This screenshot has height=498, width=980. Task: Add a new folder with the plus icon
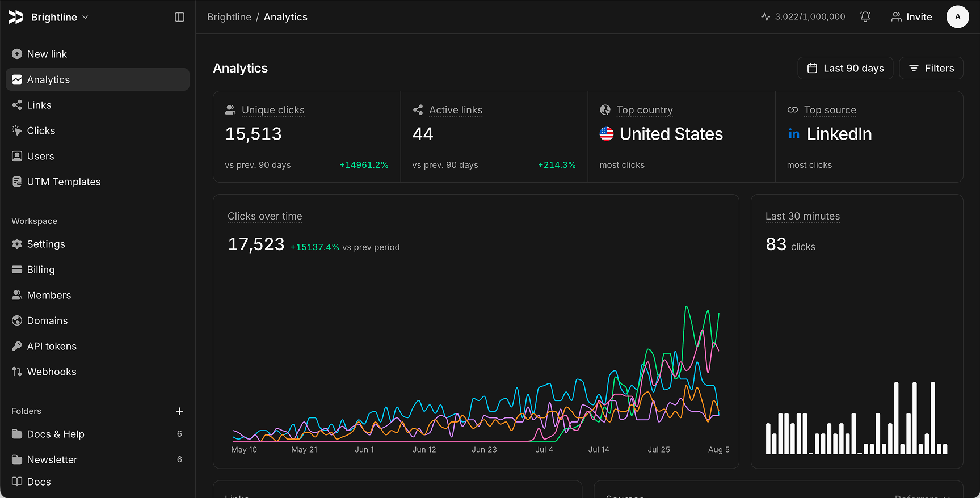point(179,411)
